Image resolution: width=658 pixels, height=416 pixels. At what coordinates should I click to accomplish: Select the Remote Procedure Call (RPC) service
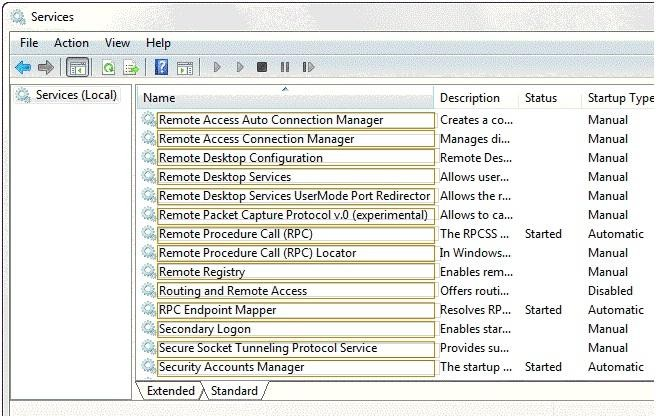tap(295, 234)
